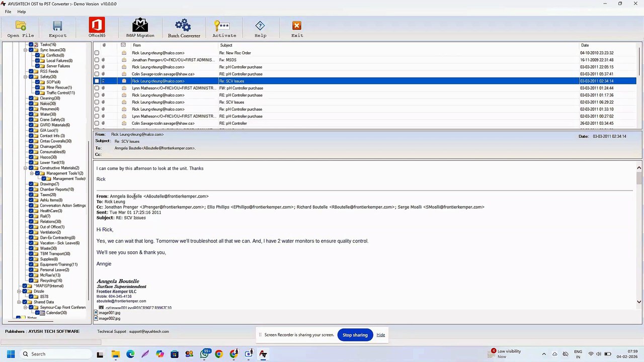The width and height of the screenshot is (644, 362).
Task: Collapse the Constructive Materials(2) tree node
Action: point(25,168)
